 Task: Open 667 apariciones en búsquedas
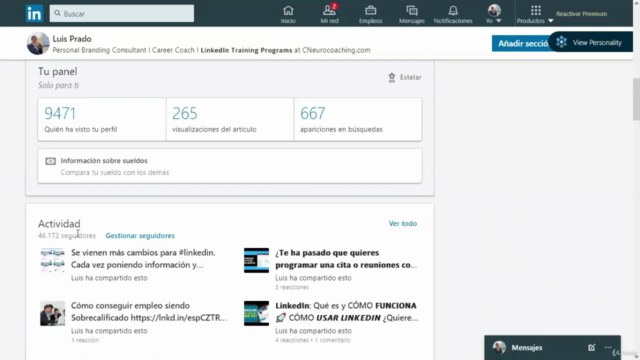(x=358, y=119)
